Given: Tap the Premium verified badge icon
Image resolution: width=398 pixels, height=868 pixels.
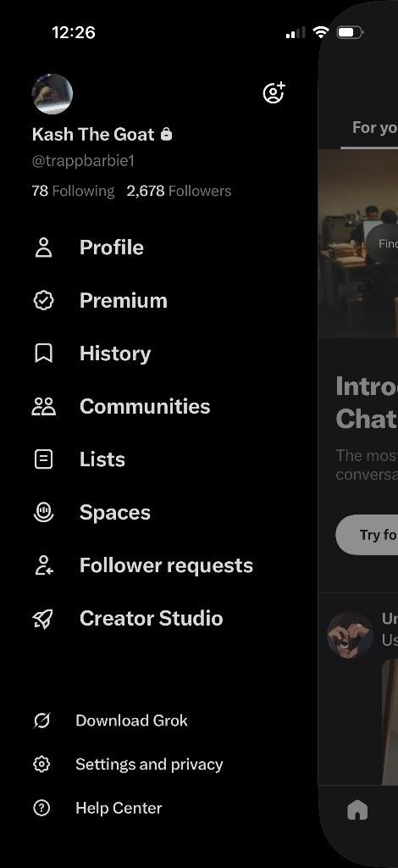Looking at the screenshot, I should (x=44, y=301).
